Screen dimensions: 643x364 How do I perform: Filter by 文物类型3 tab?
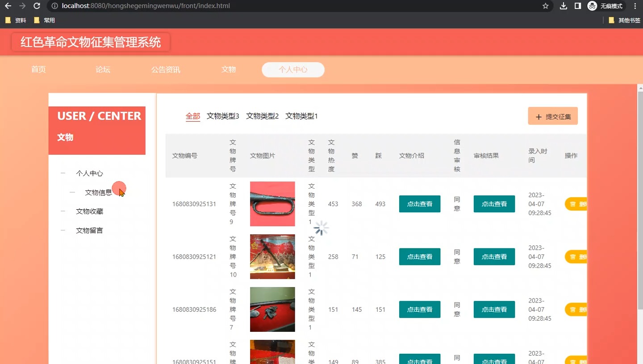click(223, 116)
